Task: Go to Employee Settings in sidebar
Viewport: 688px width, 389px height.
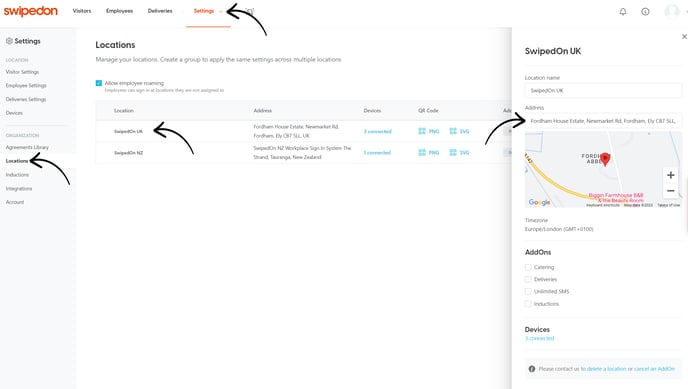Action: [x=26, y=86]
